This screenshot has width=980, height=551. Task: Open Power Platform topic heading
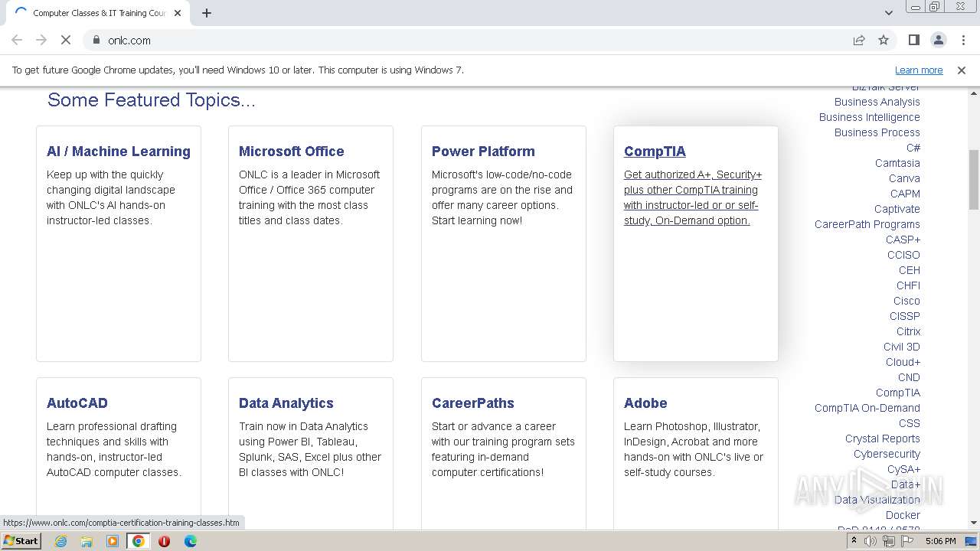pyautogui.click(x=483, y=151)
